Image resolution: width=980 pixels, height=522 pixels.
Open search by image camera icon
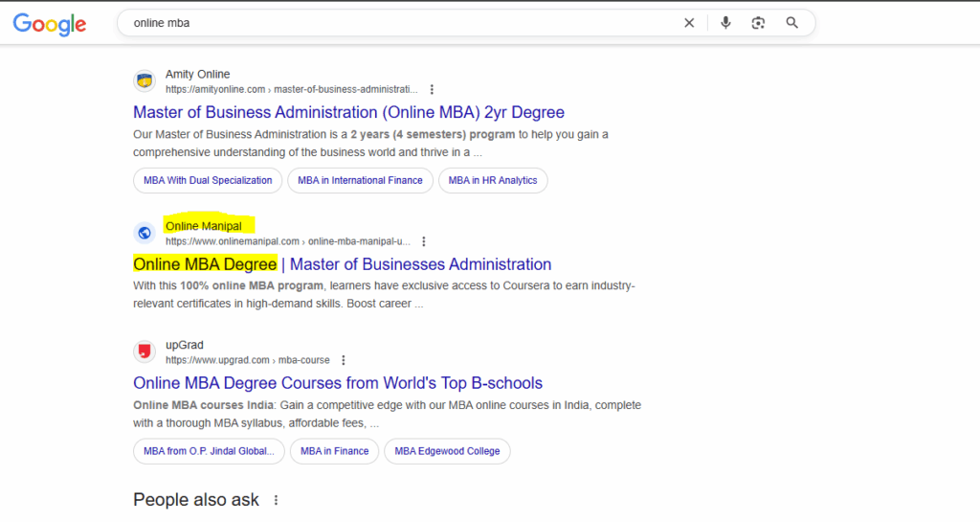point(758,23)
